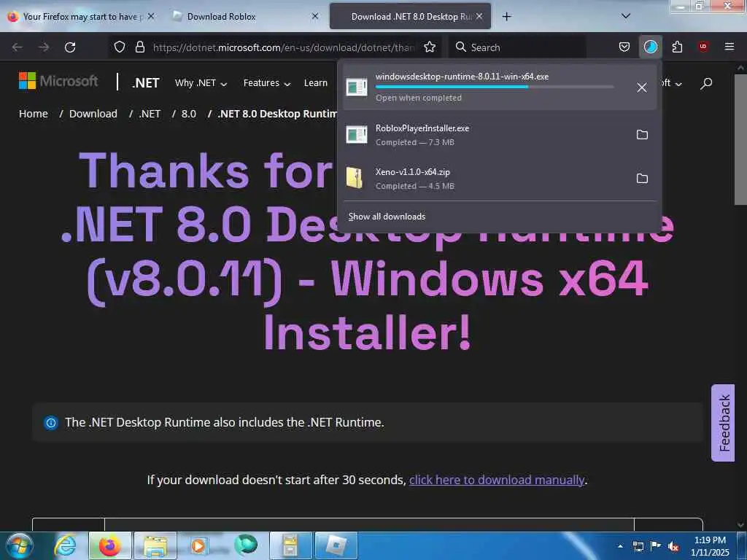This screenshot has height=560, width=747.
Task: Save page to Pocket icon
Action: tap(624, 47)
